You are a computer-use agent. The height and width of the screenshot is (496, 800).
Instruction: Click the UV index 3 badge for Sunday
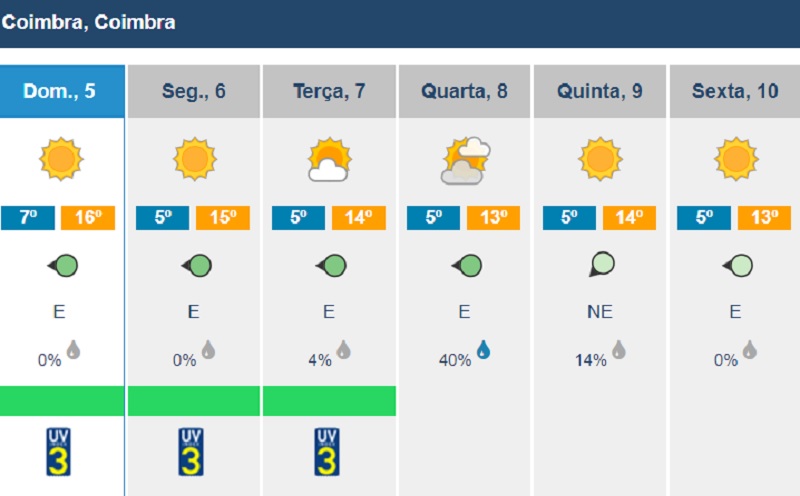click(x=58, y=452)
